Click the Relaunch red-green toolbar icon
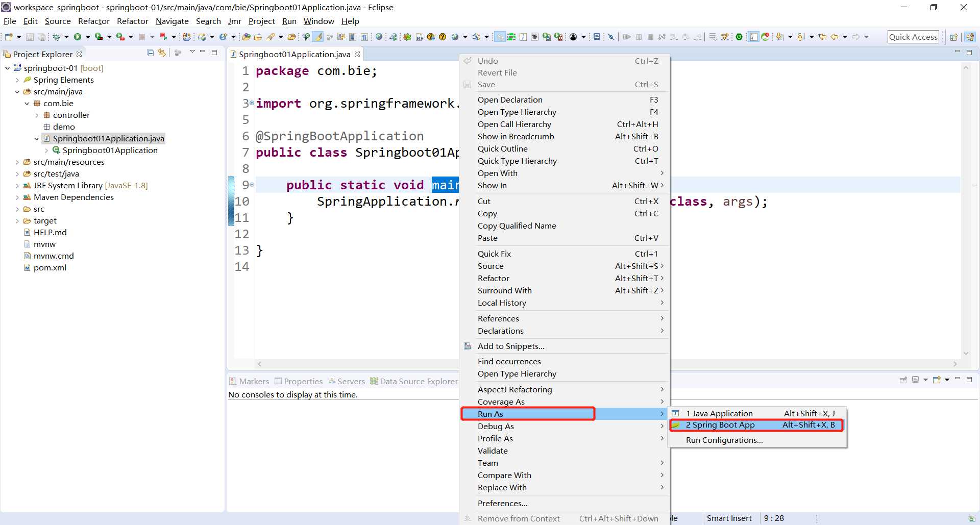This screenshot has width=980, height=525. tap(163, 37)
